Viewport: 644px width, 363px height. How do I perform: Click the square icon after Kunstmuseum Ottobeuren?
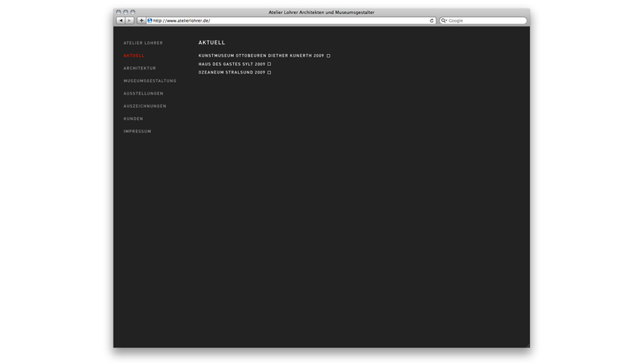coord(328,56)
